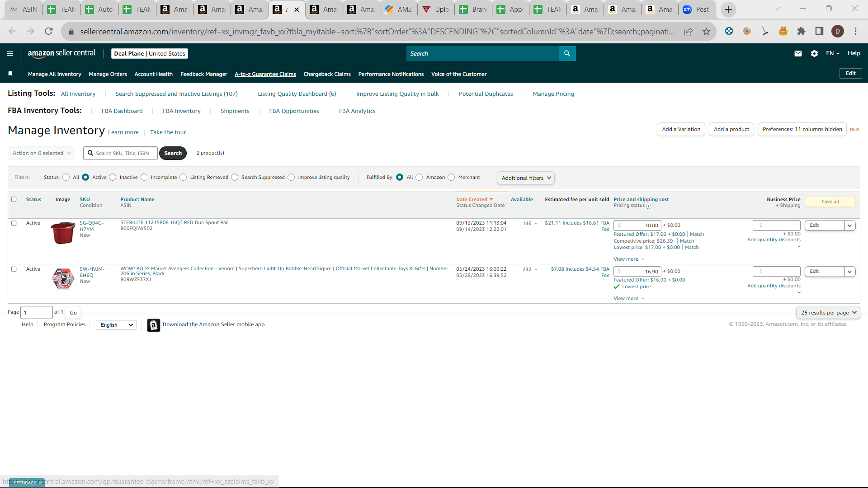Open the mail messages icon
Viewport: 868px width, 488px height.
click(x=798, y=53)
